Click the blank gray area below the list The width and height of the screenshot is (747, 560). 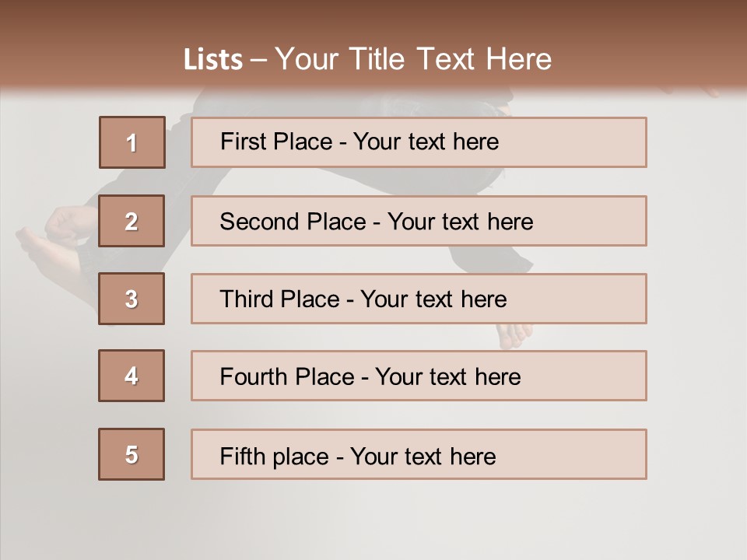(x=373, y=521)
